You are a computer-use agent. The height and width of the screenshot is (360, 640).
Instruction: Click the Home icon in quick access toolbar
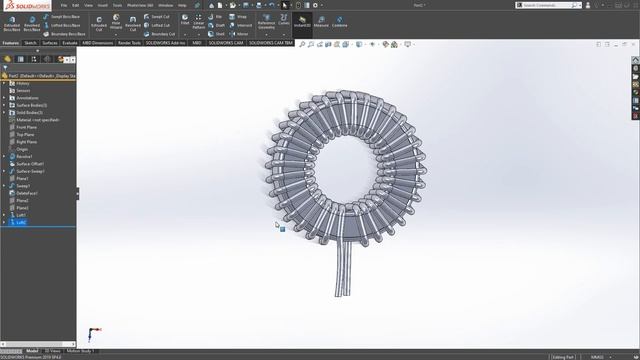click(x=211, y=5)
